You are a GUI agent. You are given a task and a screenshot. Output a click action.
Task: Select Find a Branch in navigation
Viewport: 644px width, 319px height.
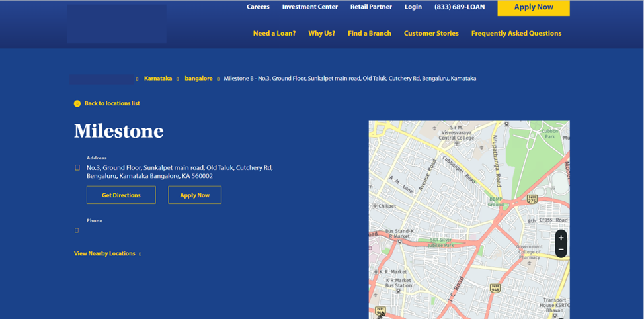pyautogui.click(x=369, y=34)
